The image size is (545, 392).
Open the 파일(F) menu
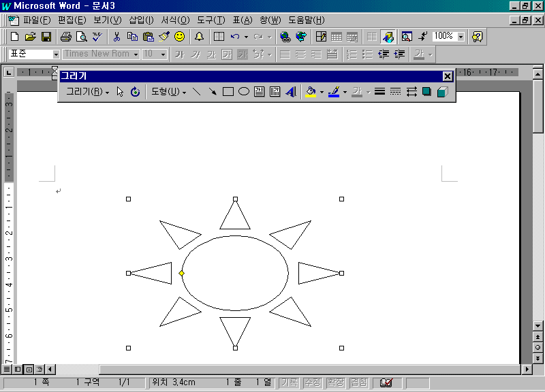coord(37,20)
